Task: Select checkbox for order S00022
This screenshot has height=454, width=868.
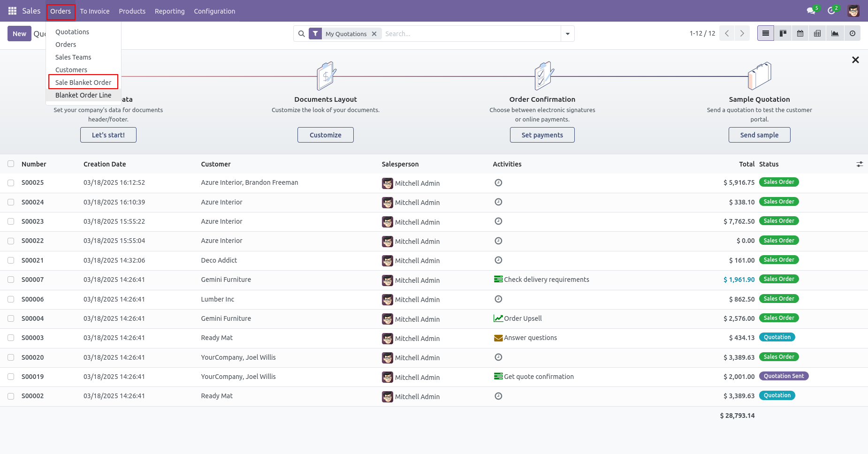Action: point(11,241)
